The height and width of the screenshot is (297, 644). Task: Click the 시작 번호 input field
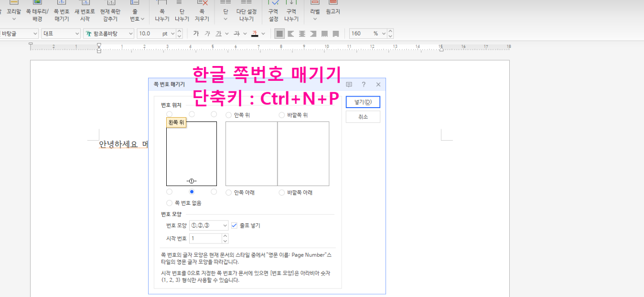point(205,238)
